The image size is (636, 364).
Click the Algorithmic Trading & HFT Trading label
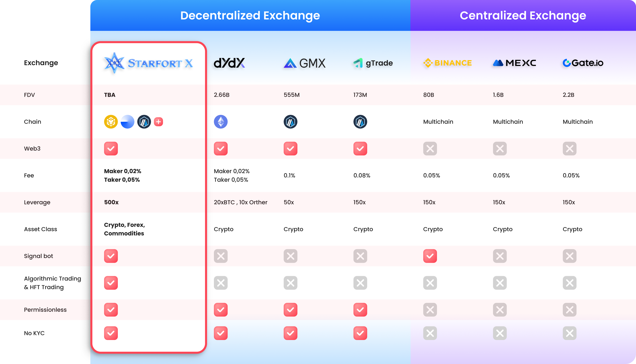(53, 283)
